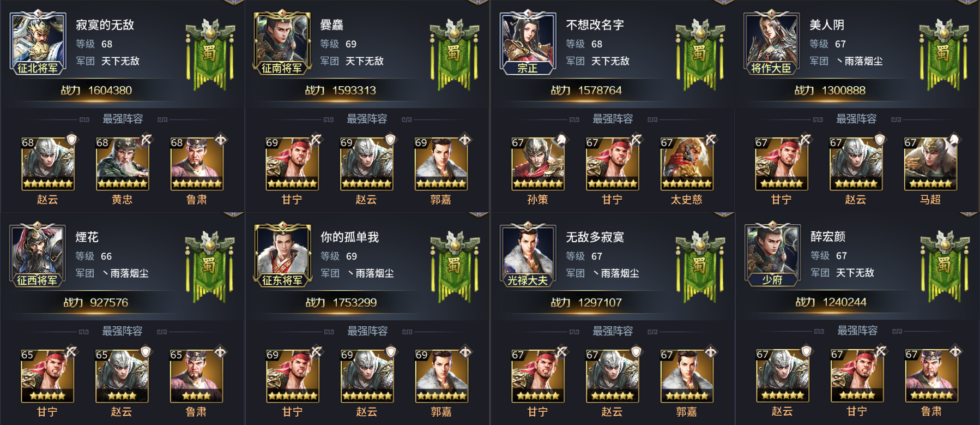Select 鲁肃 hero card in 煙花's lineup
This screenshot has height=425, width=980.
coord(196,376)
